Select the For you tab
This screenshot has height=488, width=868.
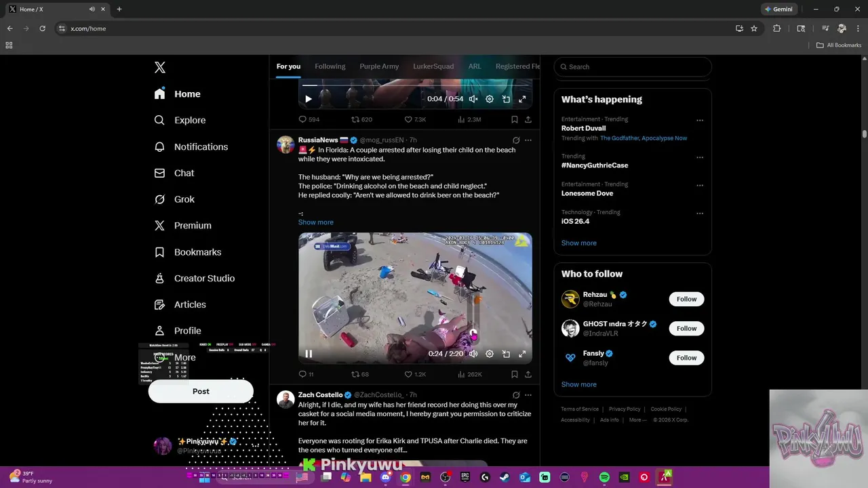[288, 66]
